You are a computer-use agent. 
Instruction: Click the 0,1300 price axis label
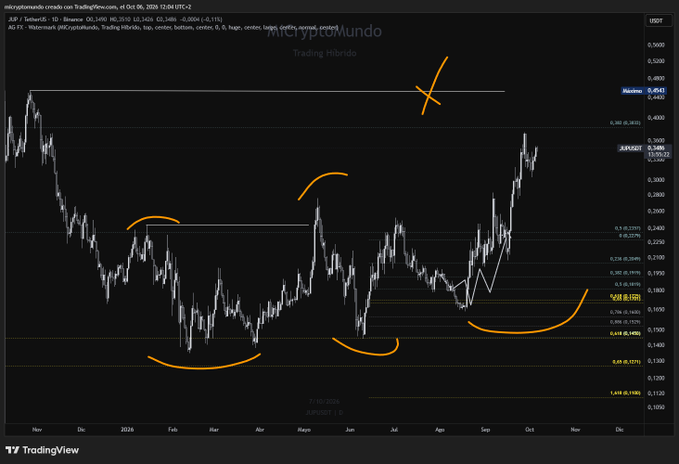[656, 361]
